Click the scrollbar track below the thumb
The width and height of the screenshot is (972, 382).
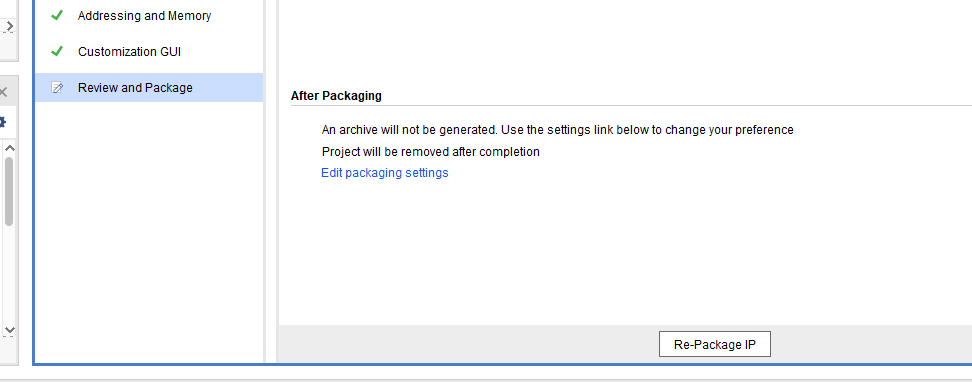tap(9, 275)
